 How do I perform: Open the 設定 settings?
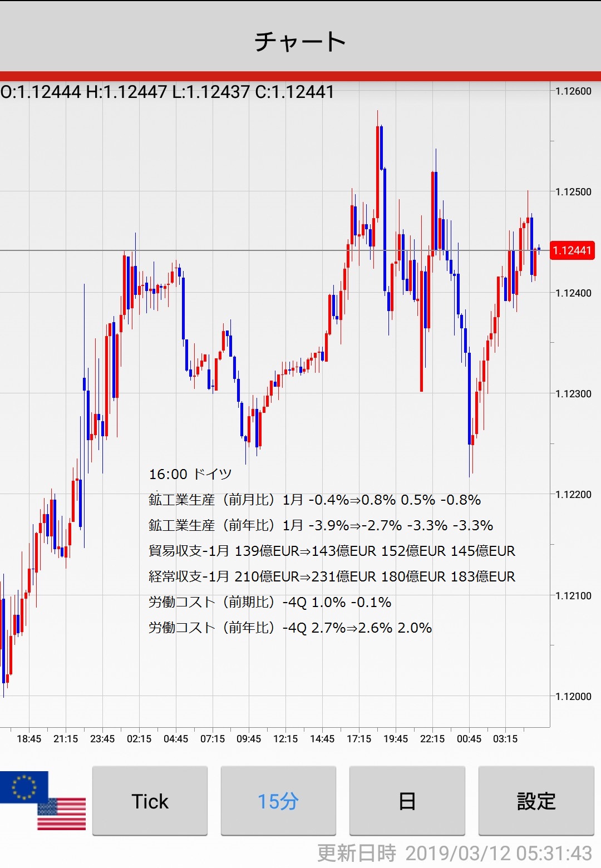pos(536,801)
